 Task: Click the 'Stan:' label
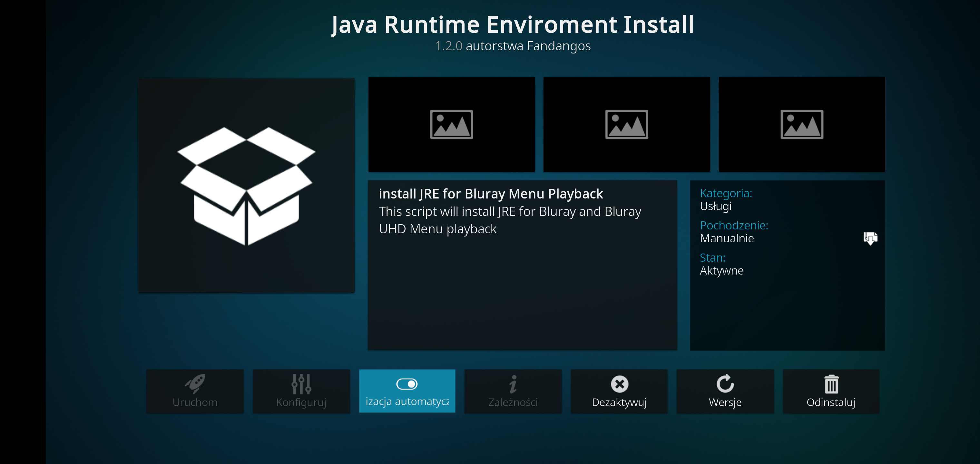pyautogui.click(x=712, y=258)
